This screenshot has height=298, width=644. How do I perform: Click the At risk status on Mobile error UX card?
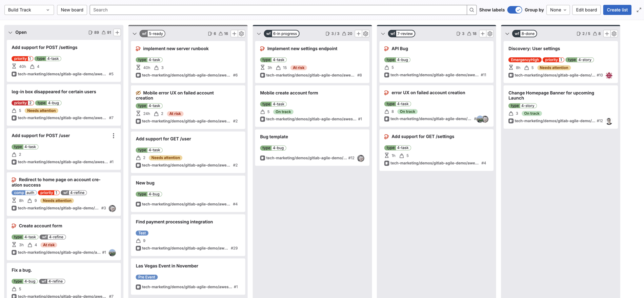pos(175,114)
